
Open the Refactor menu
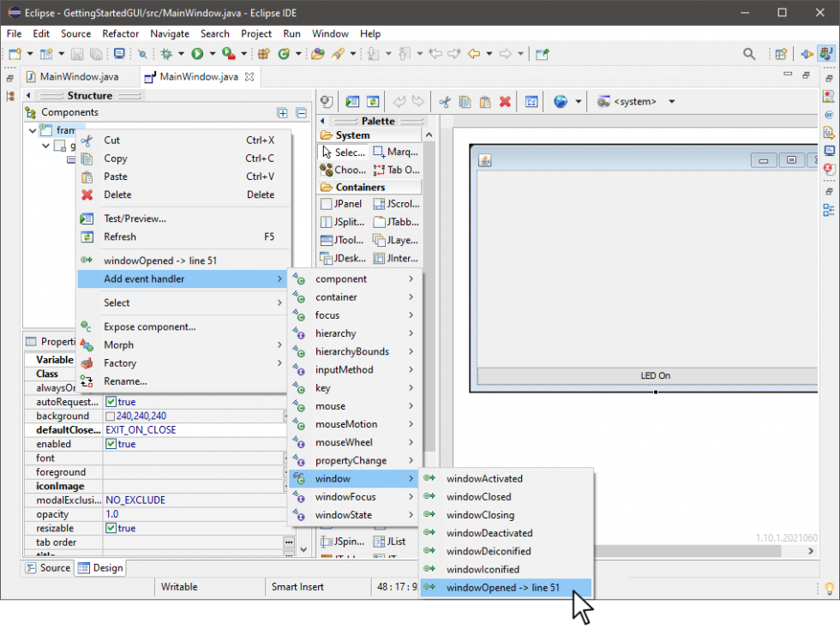[121, 33]
